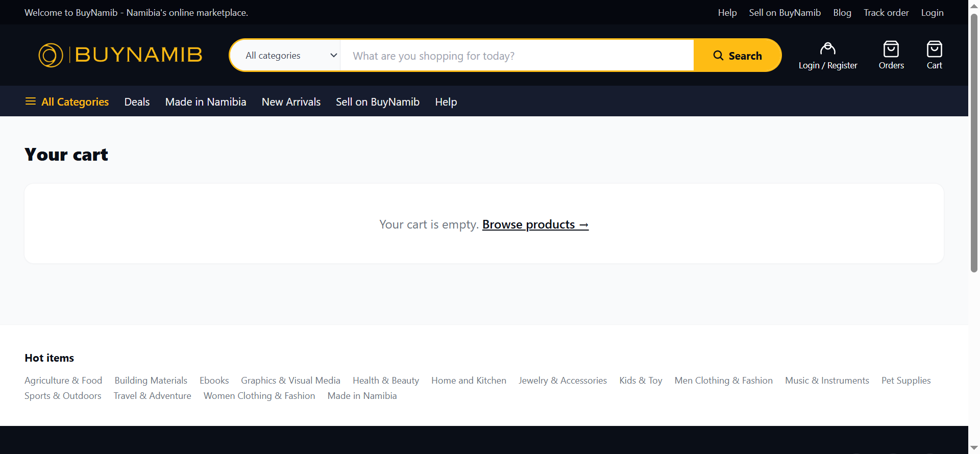The width and height of the screenshot is (980, 454).
Task: Open Kids & Toy category
Action: coord(641,381)
